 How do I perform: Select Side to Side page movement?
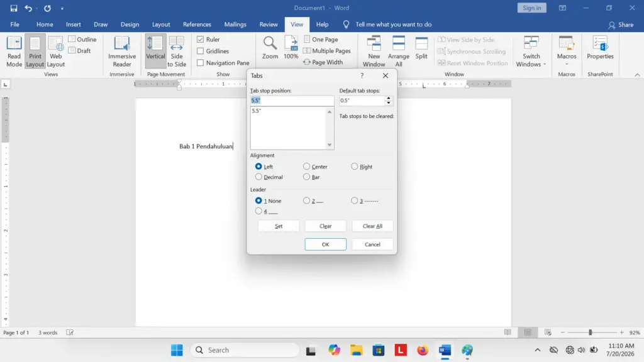[177, 52]
